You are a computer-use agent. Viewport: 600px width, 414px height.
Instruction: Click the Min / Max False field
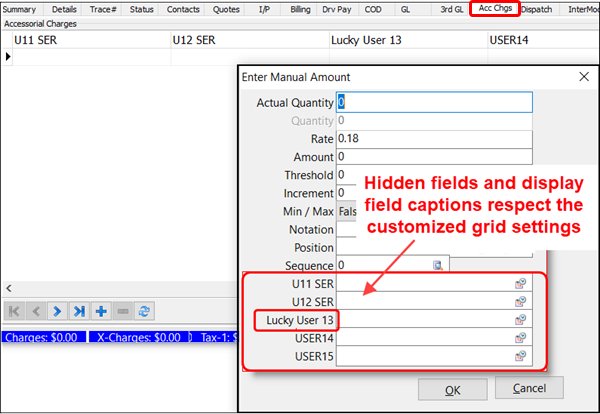point(347,211)
